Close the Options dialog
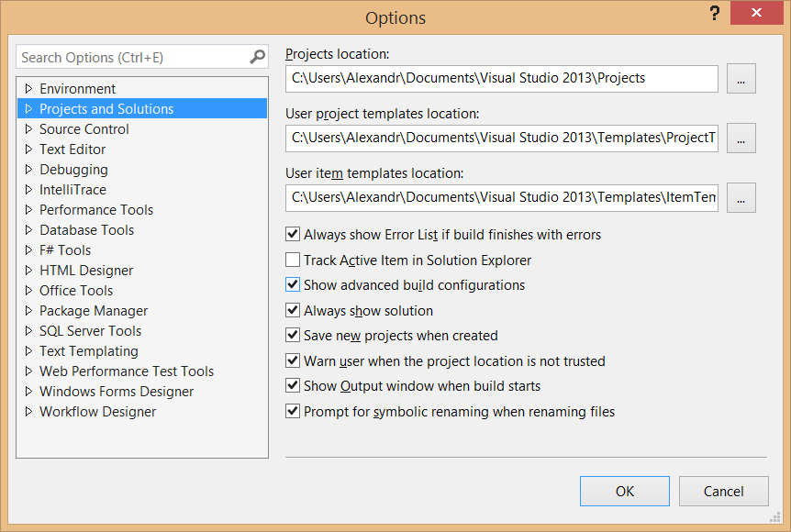Screen dimensions: 791x532 (756, 13)
